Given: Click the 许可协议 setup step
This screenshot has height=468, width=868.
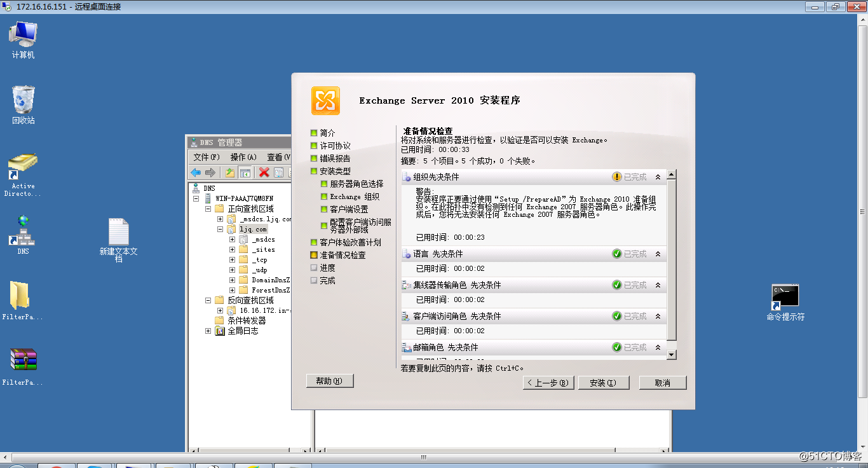Looking at the screenshot, I should pyautogui.click(x=335, y=146).
